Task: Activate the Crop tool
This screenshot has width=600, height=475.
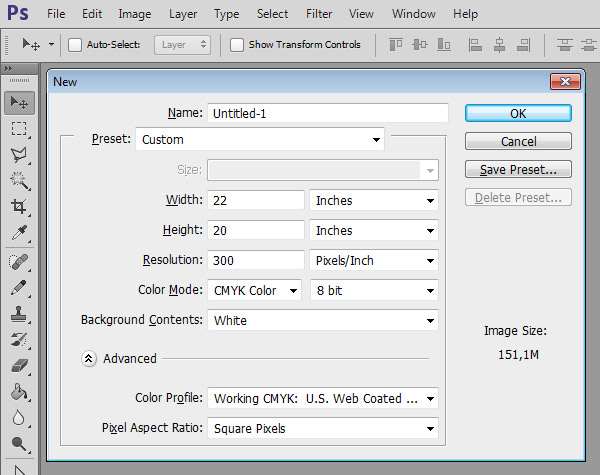Action: [19, 207]
